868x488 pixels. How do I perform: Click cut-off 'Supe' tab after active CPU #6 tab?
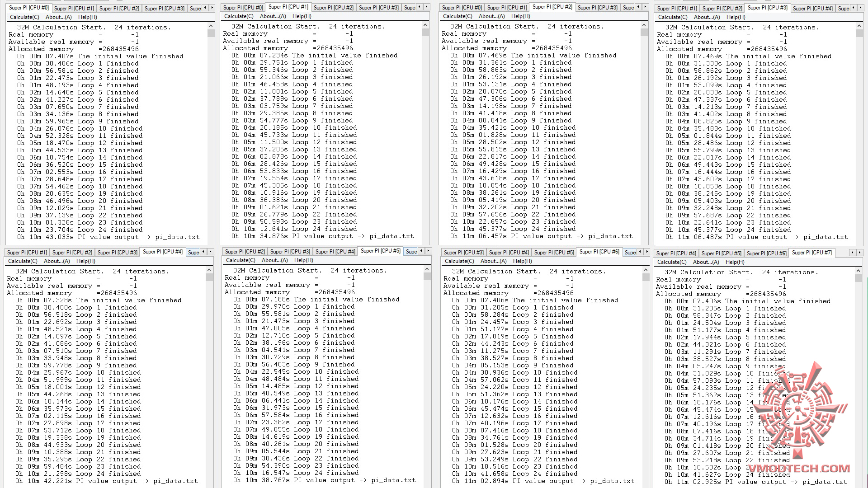coord(630,253)
